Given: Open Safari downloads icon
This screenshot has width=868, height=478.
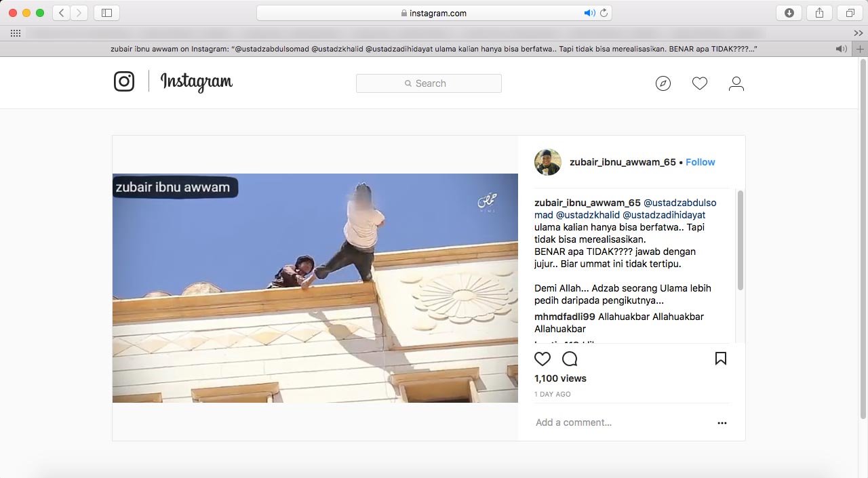Looking at the screenshot, I should click(x=789, y=13).
